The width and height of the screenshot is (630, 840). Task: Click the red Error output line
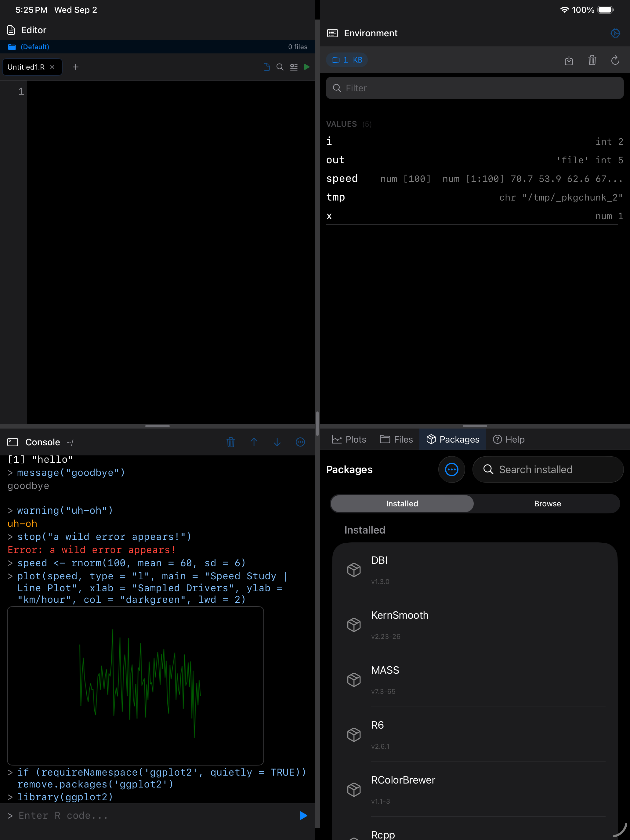pos(92,550)
